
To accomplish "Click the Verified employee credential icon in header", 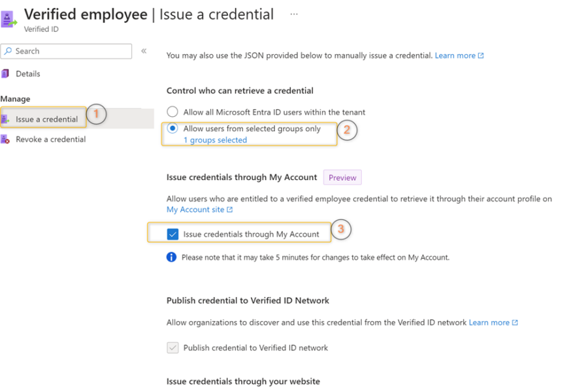I will (x=9, y=19).
